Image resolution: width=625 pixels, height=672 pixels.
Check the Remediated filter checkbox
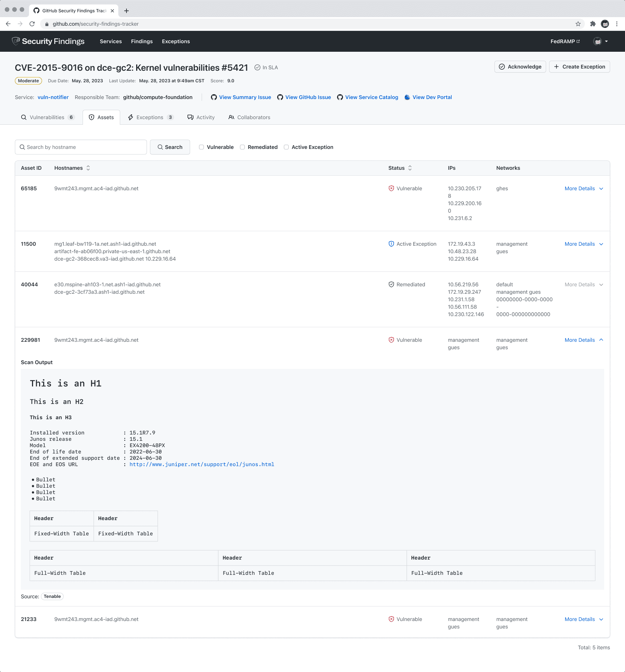[x=242, y=147]
